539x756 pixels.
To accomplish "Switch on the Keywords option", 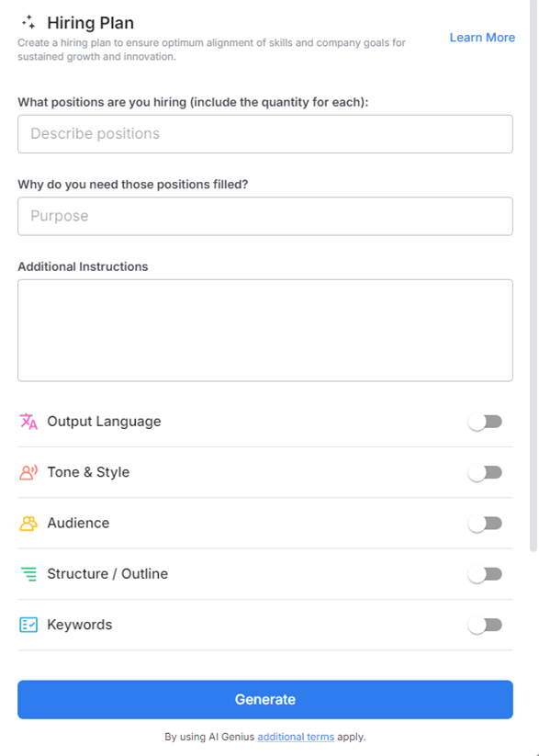I will point(485,624).
